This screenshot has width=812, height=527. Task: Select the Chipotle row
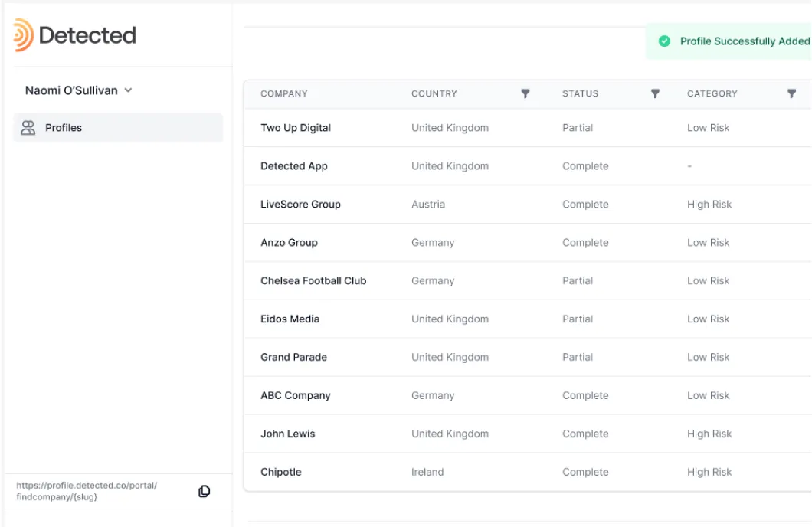tap(528, 472)
